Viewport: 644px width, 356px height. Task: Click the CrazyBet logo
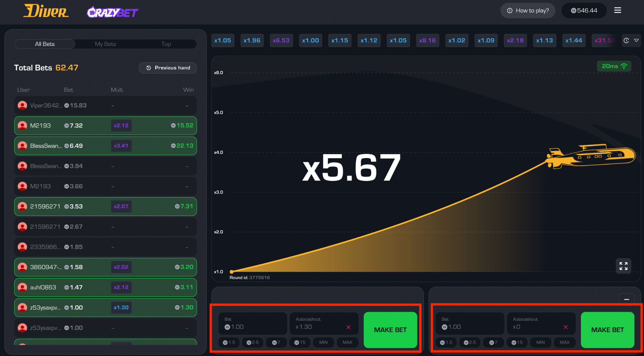tap(112, 13)
